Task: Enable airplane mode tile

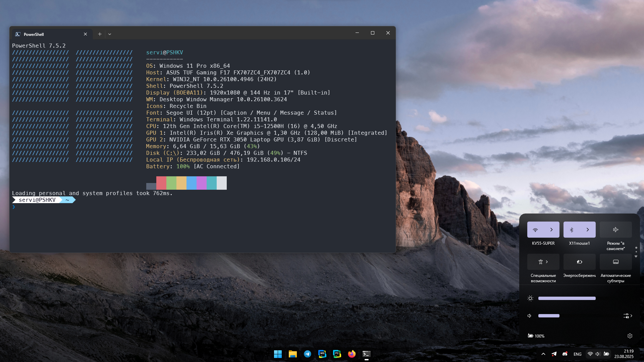Action: point(616,230)
